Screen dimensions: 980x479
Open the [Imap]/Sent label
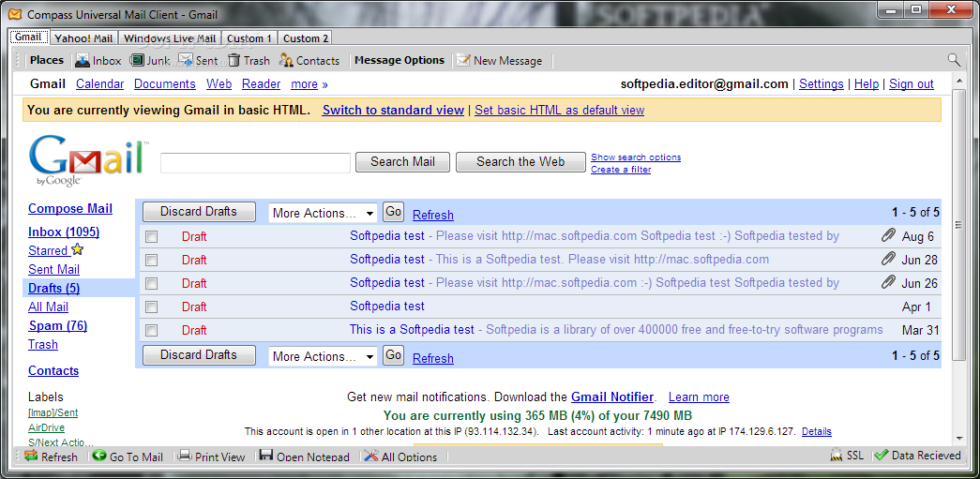click(53, 412)
